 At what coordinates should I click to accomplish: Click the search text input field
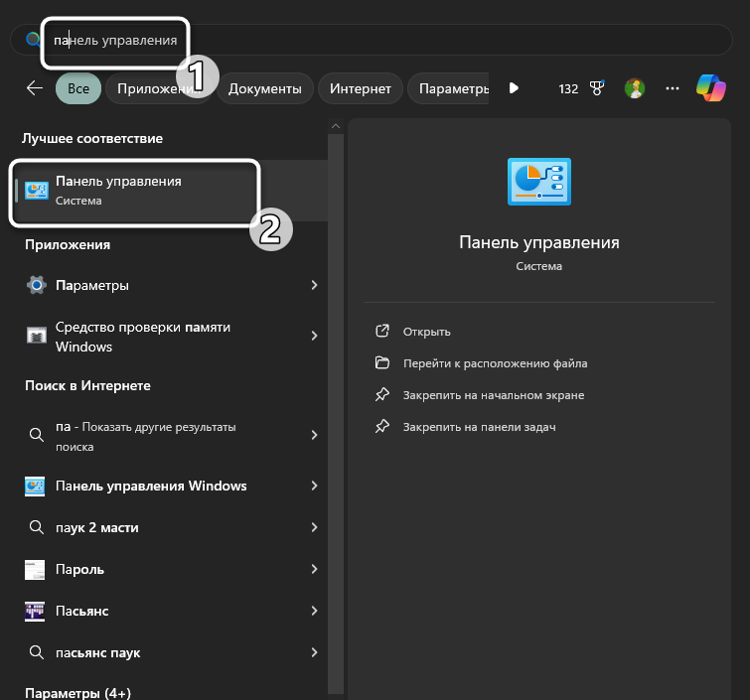click(397, 41)
